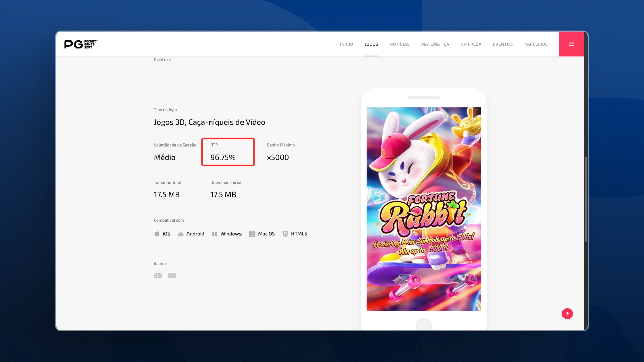Screen dimensions: 644x362
Task: Click the HTML5 platform icon
Action: (285, 234)
